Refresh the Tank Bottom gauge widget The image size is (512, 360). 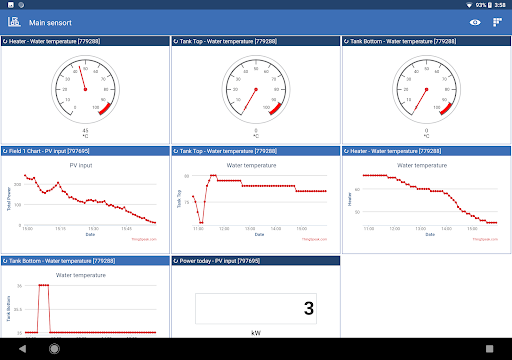pyautogui.click(x=346, y=41)
